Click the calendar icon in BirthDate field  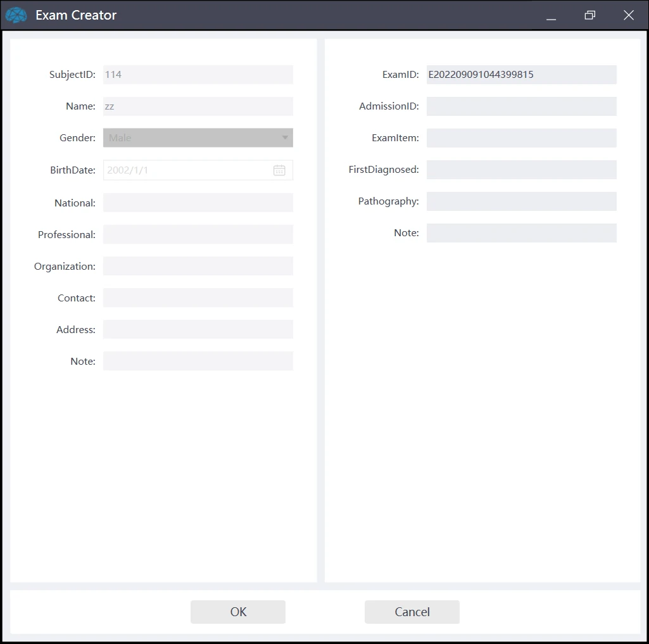(279, 170)
